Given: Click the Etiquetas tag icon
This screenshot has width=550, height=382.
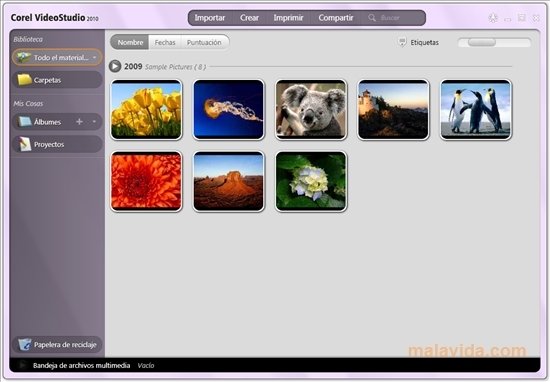Looking at the screenshot, I should [402, 42].
